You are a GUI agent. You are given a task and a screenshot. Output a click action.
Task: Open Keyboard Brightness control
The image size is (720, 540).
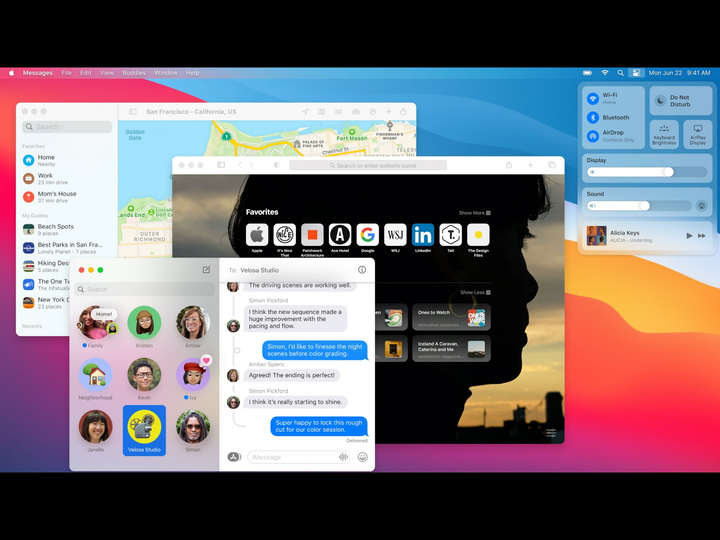[664, 135]
